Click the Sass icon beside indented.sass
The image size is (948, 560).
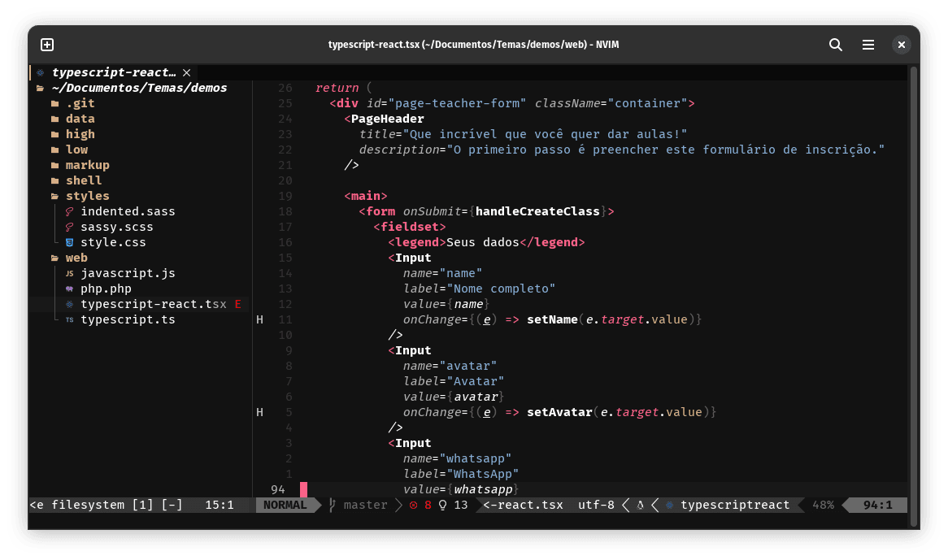coord(70,212)
